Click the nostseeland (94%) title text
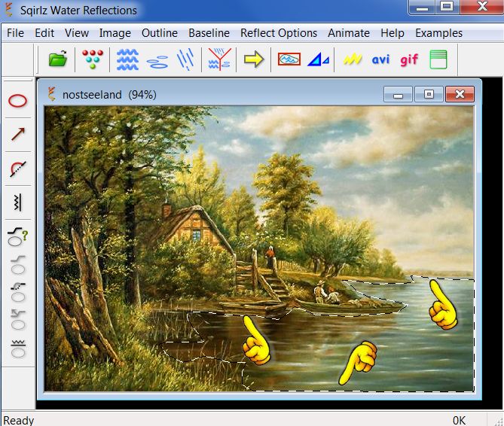This screenshot has width=504, height=426. coord(109,95)
